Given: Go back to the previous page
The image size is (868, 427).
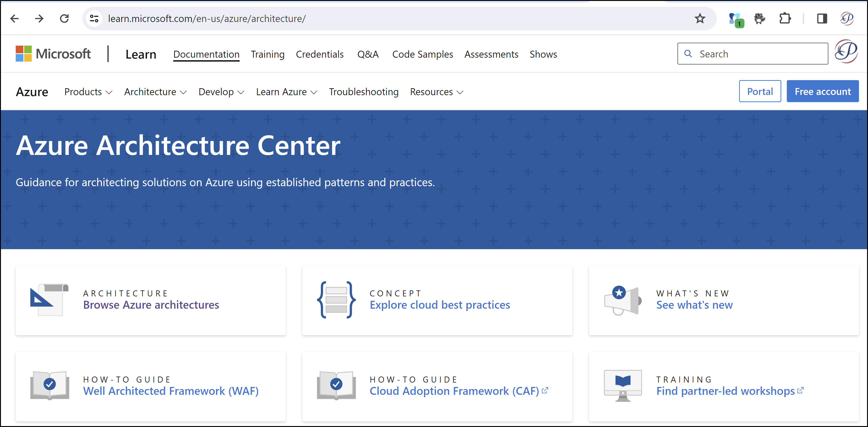Looking at the screenshot, I should click(15, 19).
